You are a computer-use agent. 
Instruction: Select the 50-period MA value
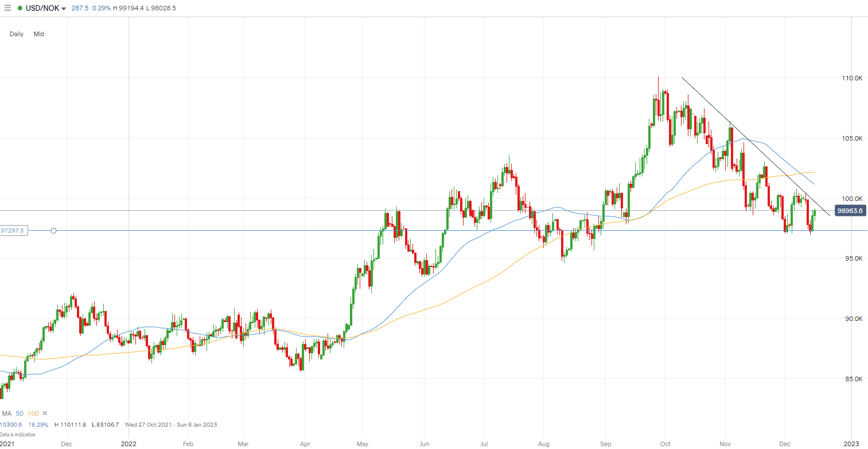20,413
